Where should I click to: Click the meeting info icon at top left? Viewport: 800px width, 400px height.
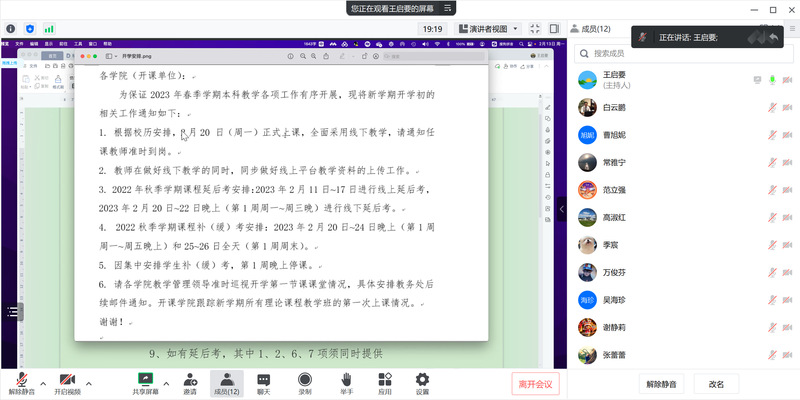[x=10, y=29]
